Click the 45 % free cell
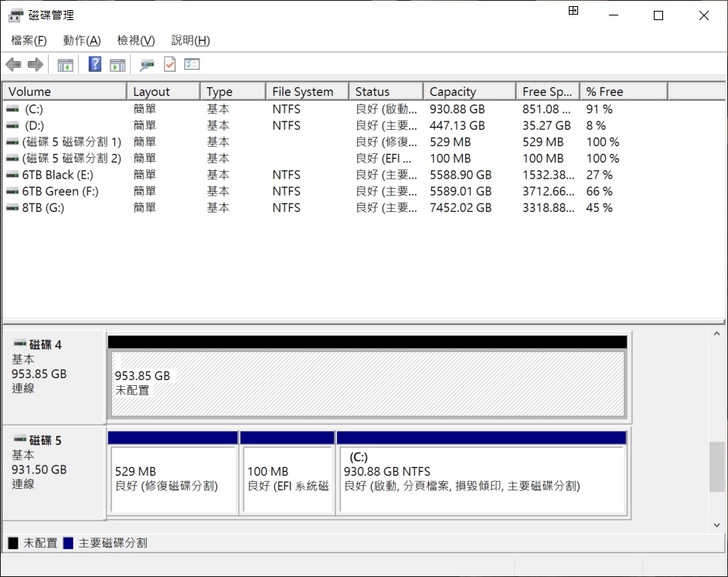 [599, 208]
